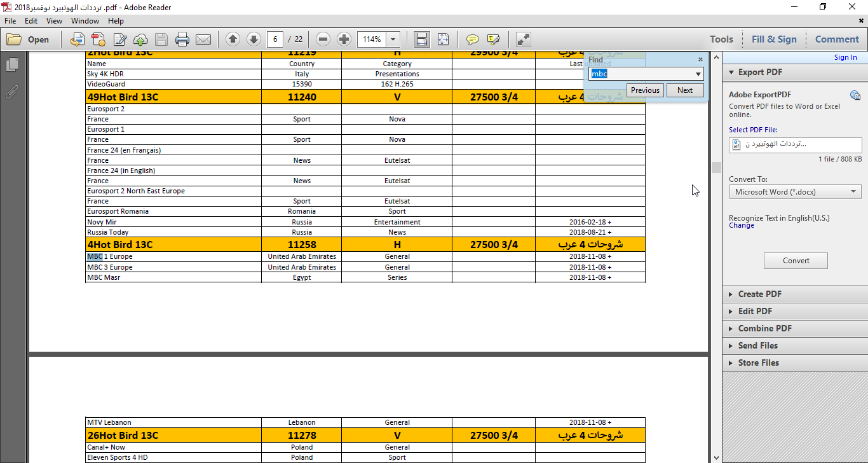
Task: Show page thumbnails panel icon
Action: pyautogui.click(x=12, y=65)
